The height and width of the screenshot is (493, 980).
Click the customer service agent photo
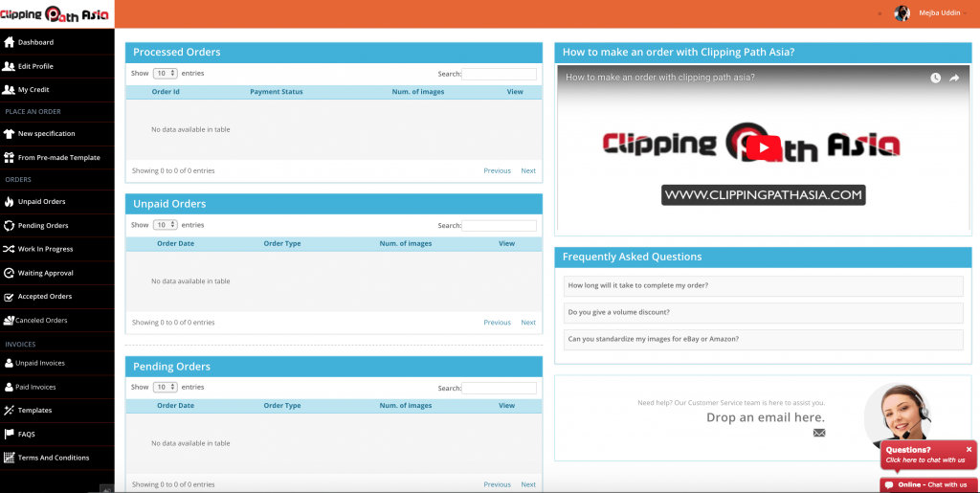pos(898,415)
